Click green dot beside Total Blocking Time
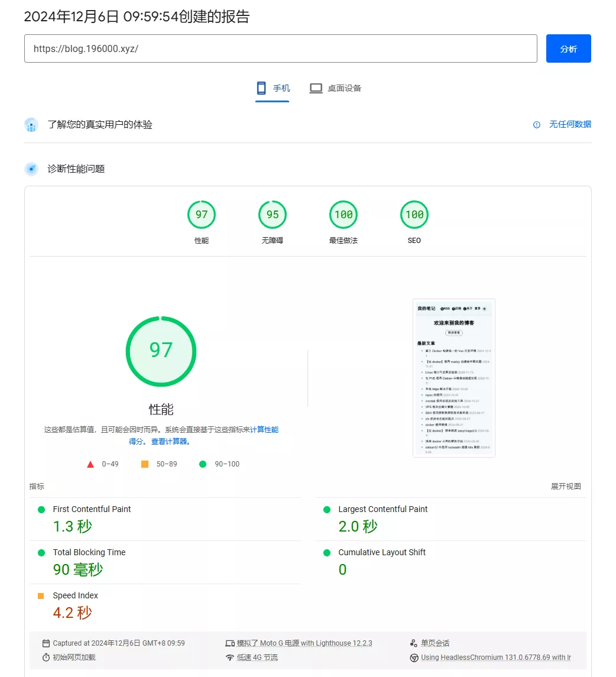Viewport: 616px width, 677px height. (41, 553)
